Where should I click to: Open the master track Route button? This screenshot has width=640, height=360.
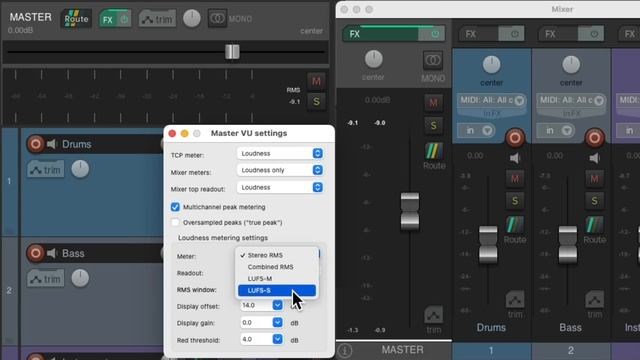click(76, 18)
